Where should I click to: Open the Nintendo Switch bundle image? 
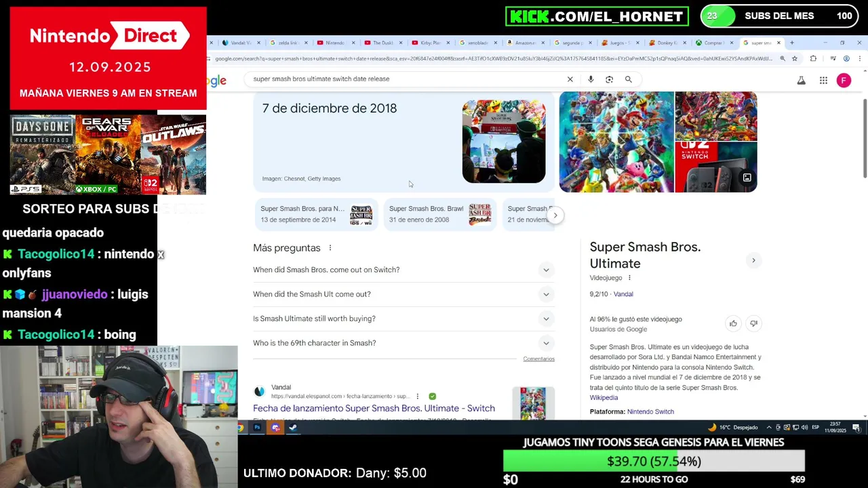(716, 167)
